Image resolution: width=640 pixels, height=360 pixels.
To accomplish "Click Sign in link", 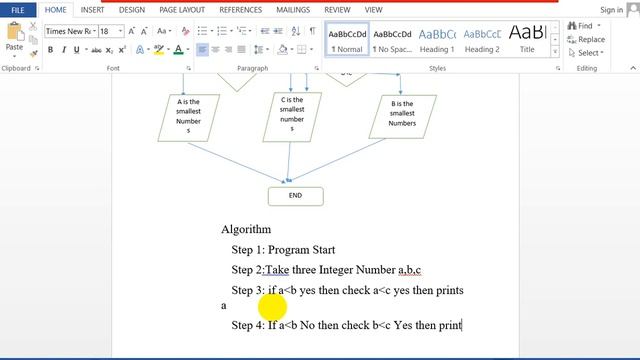I will pos(611,10).
